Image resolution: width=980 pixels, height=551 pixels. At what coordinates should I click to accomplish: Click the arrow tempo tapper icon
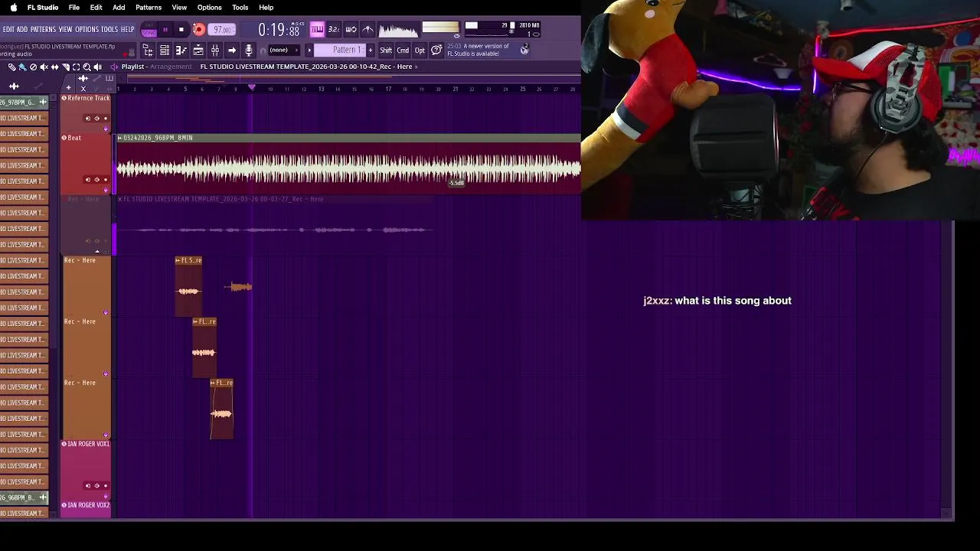coord(232,50)
